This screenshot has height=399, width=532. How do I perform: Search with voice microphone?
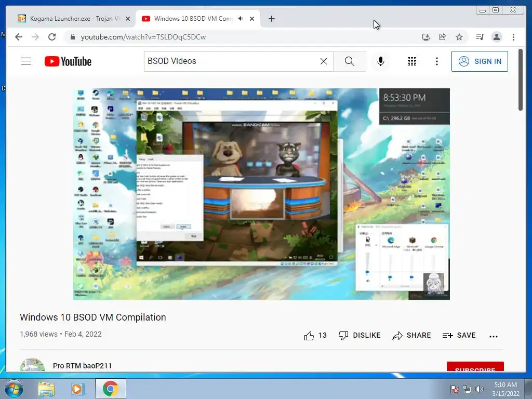[381, 61]
